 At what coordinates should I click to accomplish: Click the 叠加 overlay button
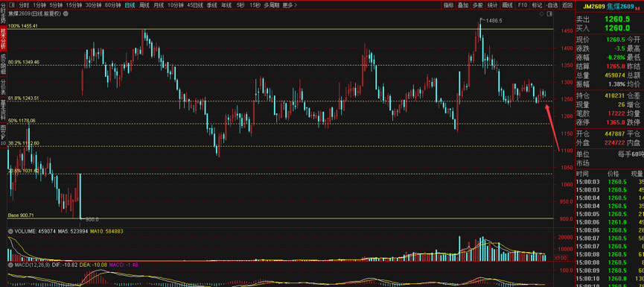(x=463, y=5)
